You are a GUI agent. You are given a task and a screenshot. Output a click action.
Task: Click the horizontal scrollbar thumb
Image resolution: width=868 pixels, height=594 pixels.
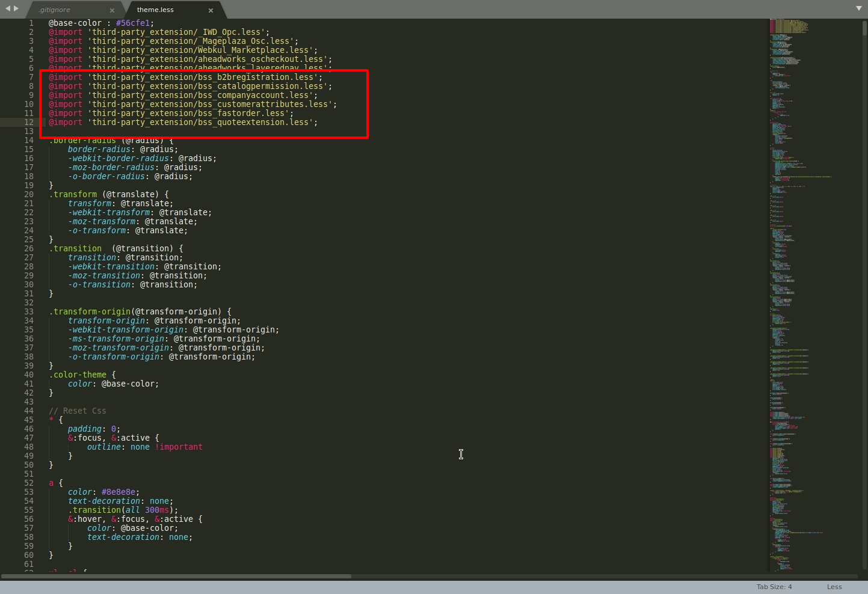[x=176, y=576]
